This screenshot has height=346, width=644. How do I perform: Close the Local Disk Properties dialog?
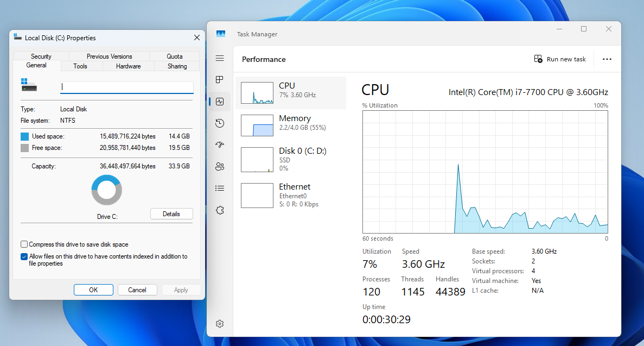(x=197, y=37)
